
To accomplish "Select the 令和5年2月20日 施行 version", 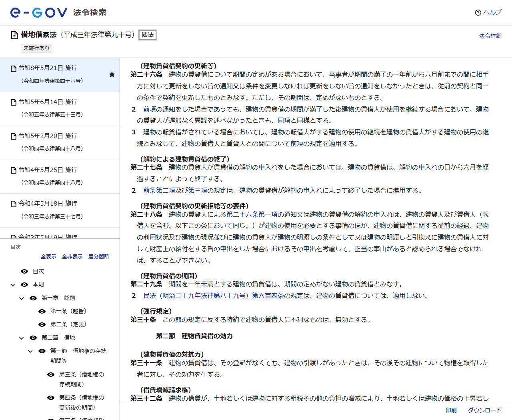I will (60, 143).
